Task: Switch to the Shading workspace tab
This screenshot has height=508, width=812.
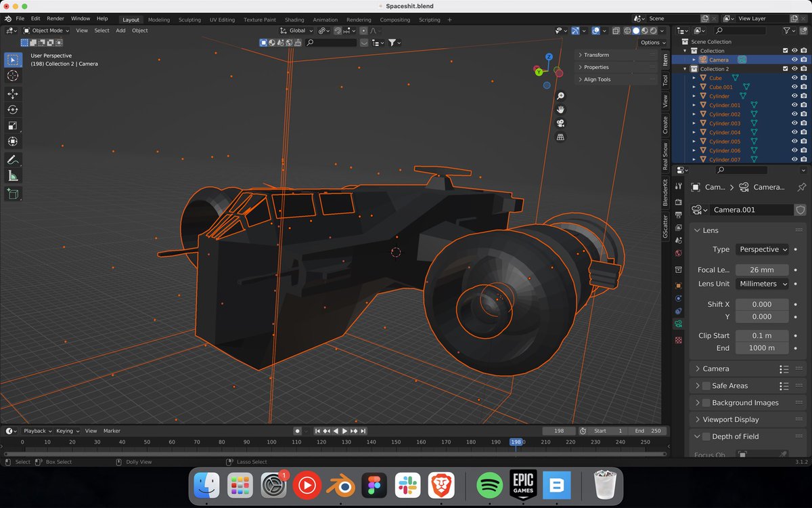Action: pyautogui.click(x=294, y=20)
